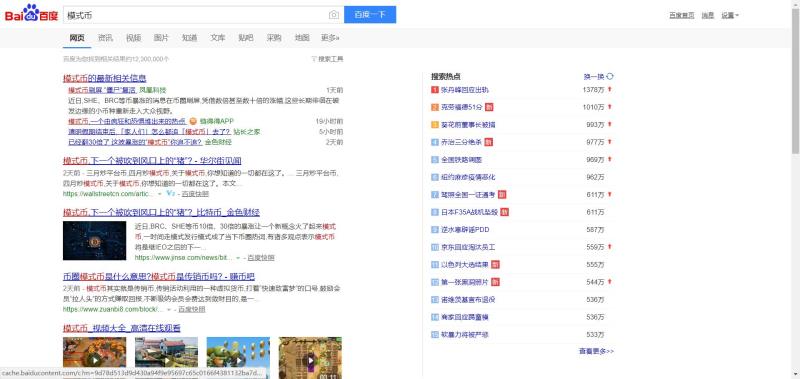The image size is (800, 379).
Task: Switch to the 地图 tab
Action: [x=302, y=38]
